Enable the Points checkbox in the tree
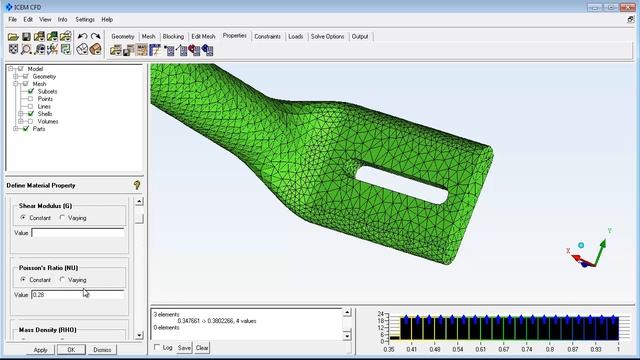The height and width of the screenshot is (360, 640). (x=31, y=99)
